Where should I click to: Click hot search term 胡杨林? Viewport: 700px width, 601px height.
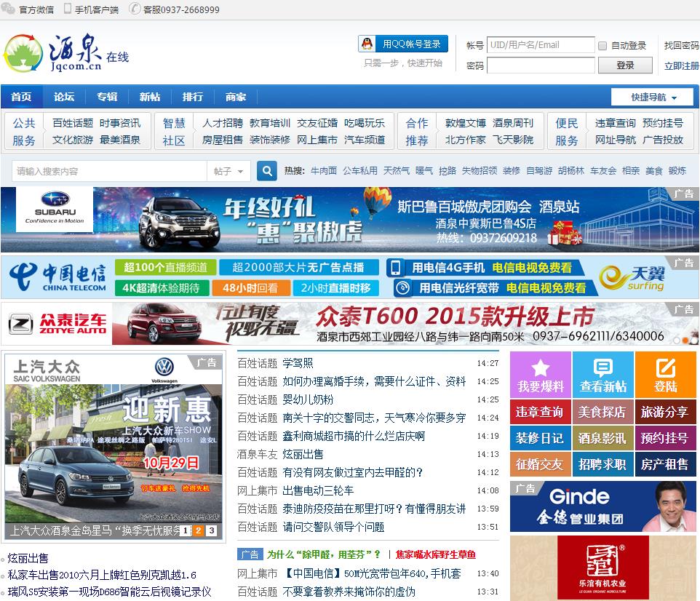tap(571, 170)
